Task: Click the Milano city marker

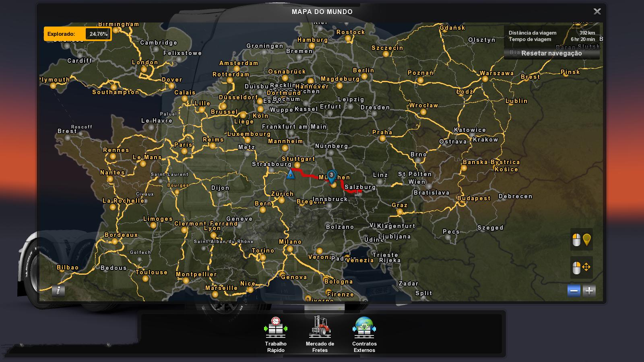Action: pos(290,249)
